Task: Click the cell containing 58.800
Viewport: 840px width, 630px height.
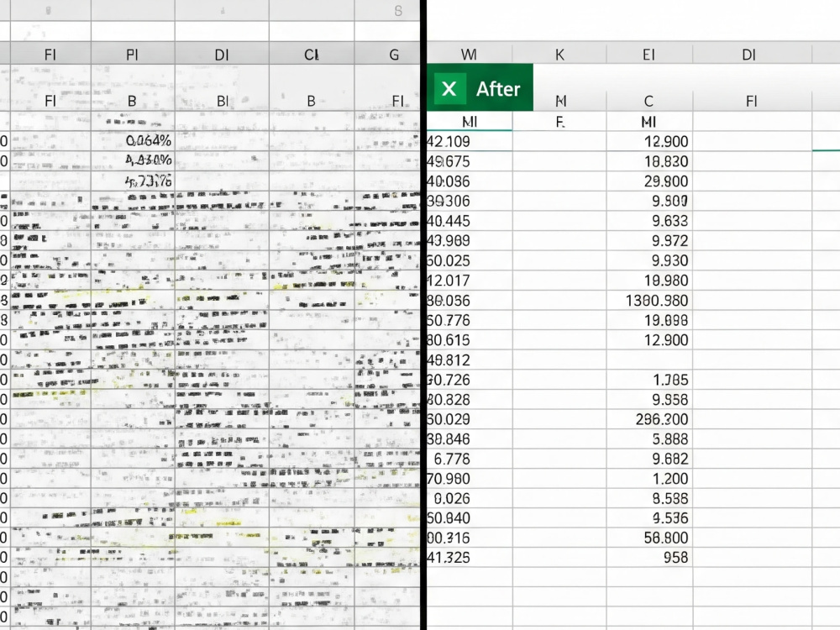Action: pos(649,538)
